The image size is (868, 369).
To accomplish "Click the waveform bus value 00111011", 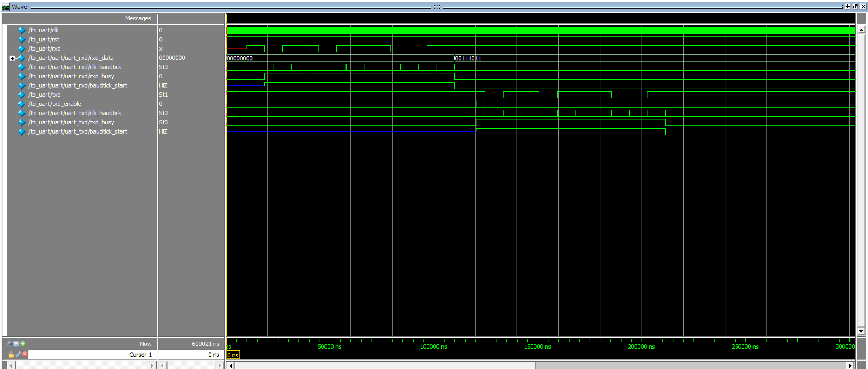I will 468,58.
